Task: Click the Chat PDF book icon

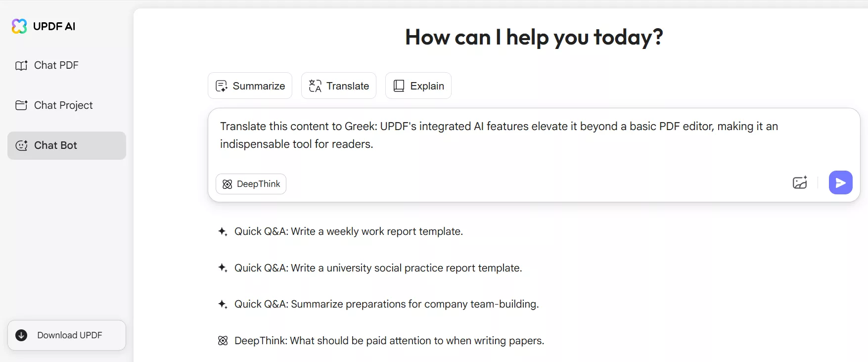Action: point(21,65)
